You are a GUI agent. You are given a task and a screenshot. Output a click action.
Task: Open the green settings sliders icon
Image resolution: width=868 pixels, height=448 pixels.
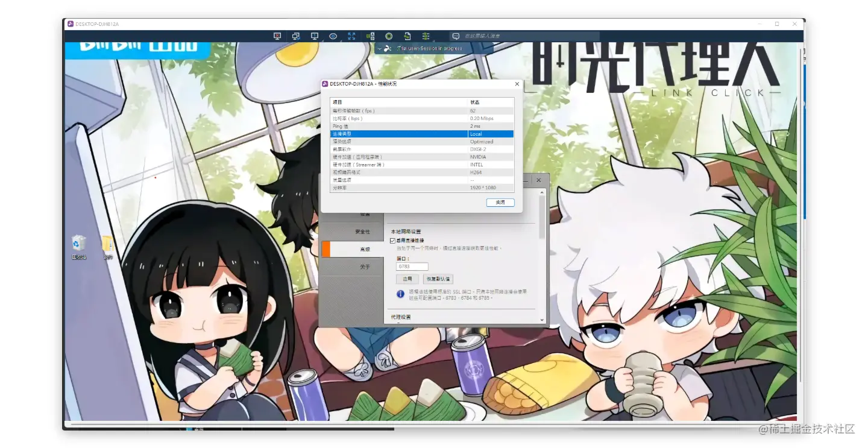tap(426, 36)
